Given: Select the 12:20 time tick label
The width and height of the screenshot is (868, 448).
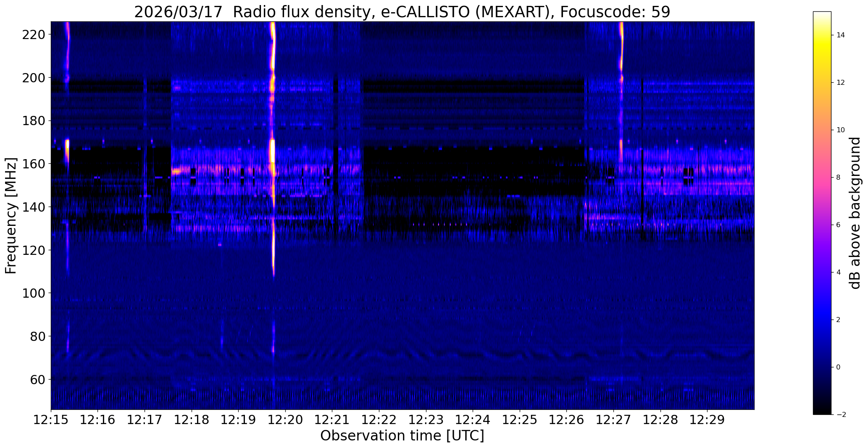Looking at the screenshot, I should coord(285,419).
